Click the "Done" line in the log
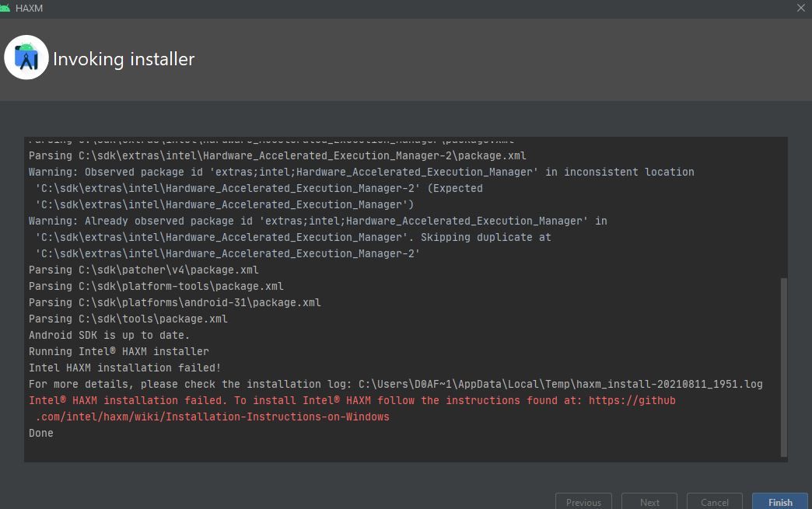812x509 pixels. [41, 434]
